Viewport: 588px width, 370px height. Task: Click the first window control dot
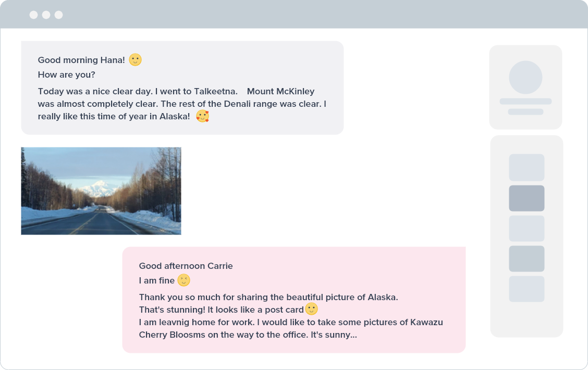(34, 15)
